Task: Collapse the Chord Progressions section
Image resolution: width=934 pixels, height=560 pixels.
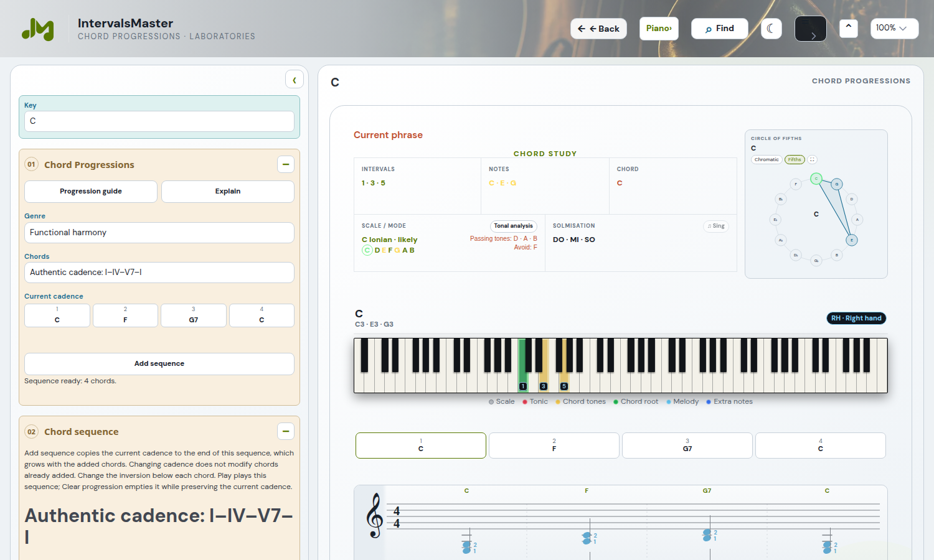Action: (x=285, y=164)
